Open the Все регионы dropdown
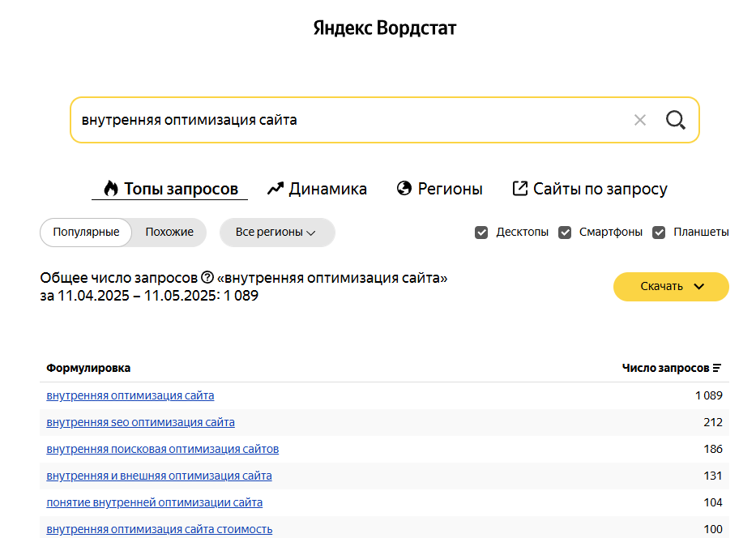The height and width of the screenshot is (538, 756). coord(277,233)
